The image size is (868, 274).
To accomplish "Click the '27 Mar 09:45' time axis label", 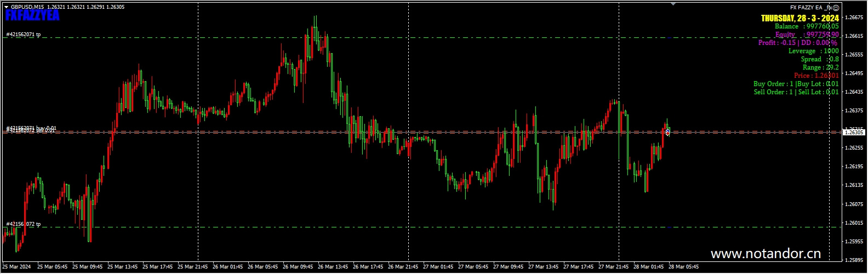I will click(509, 267).
